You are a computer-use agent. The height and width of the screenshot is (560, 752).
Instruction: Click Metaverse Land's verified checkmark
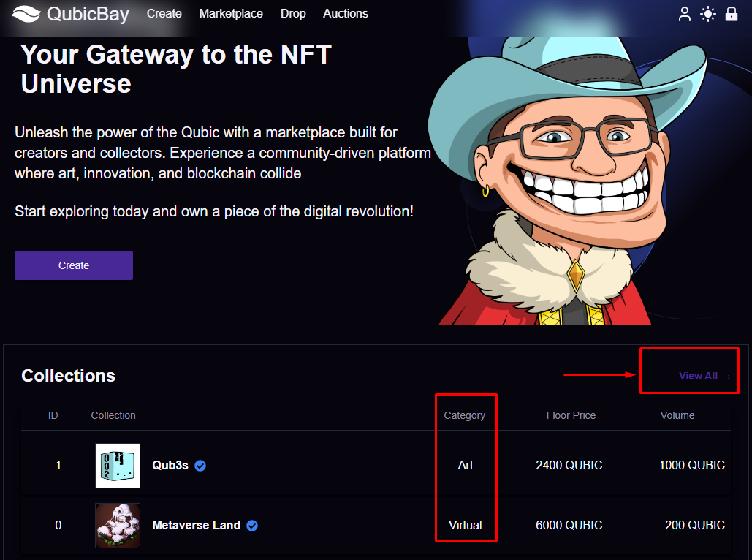(251, 525)
